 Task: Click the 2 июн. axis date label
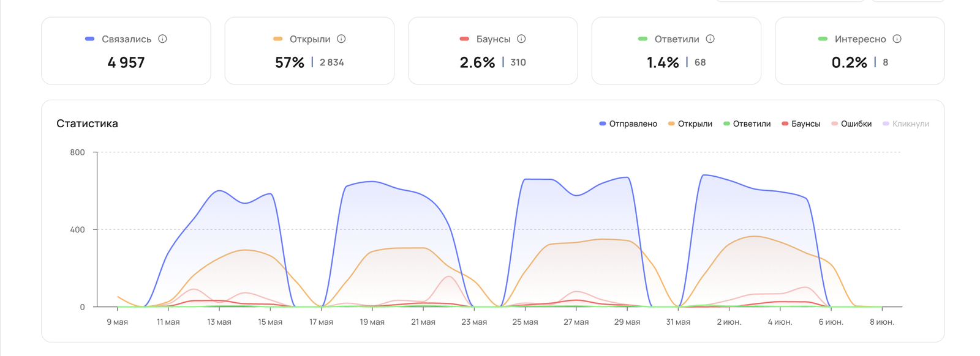(729, 322)
